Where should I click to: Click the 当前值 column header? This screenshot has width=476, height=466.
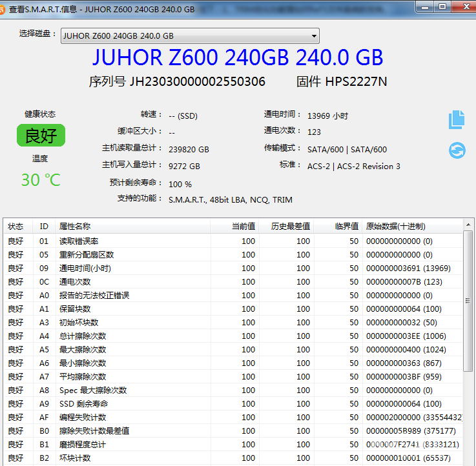(243, 227)
